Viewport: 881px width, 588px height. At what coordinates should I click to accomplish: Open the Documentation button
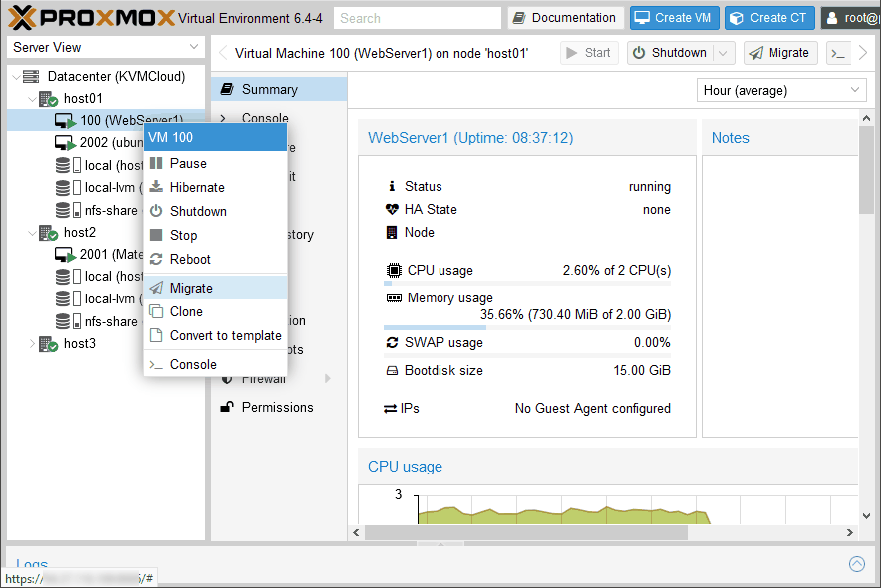click(565, 18)
